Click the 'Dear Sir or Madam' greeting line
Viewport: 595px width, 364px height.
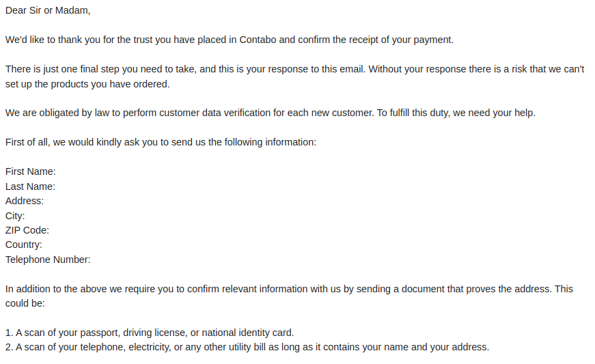[48, 11]
